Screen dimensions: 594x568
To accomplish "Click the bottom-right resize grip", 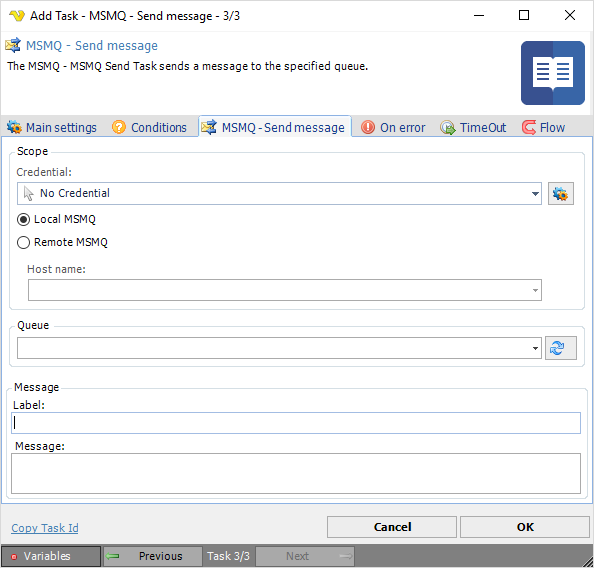I will pos(588,561).
